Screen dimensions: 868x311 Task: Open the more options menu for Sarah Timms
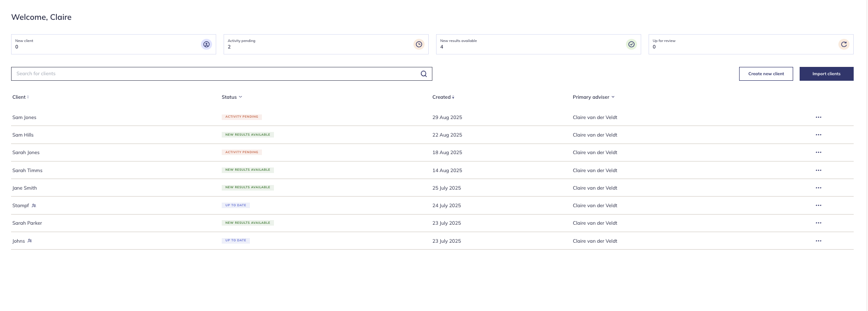819,170
